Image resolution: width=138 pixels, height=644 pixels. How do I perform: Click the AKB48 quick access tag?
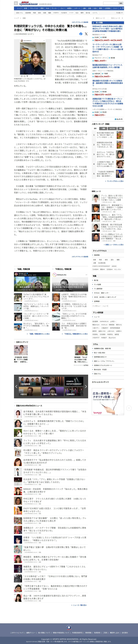[114, 266]
